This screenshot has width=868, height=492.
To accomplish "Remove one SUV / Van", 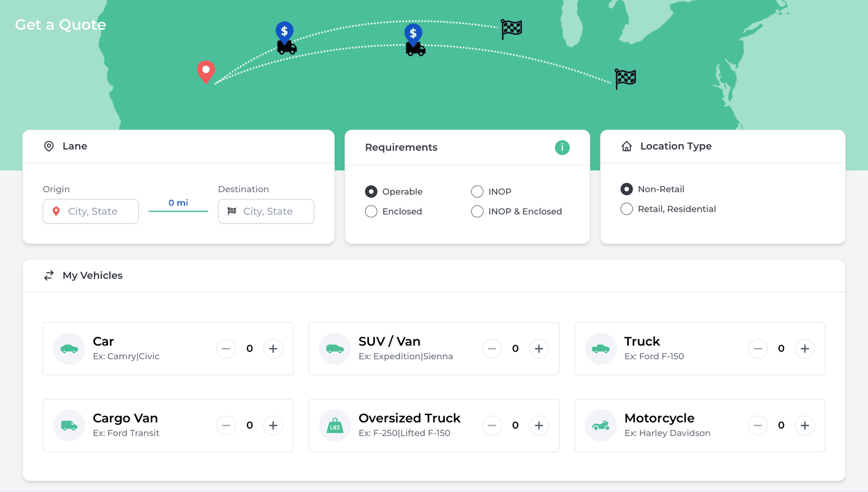I will tap(492, 349).
